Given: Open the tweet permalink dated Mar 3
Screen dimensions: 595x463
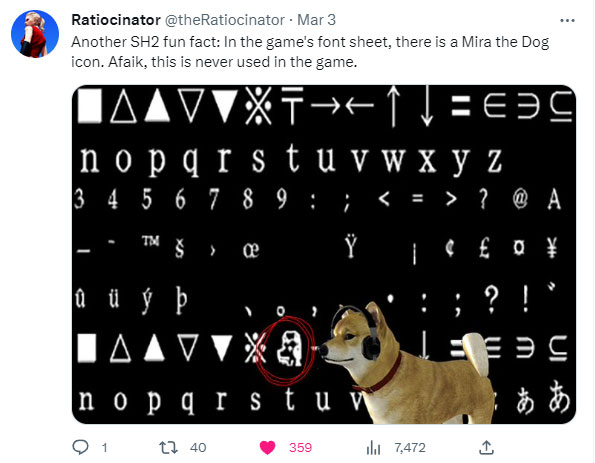Looking at the screenshot, I should tap(316, 20).
